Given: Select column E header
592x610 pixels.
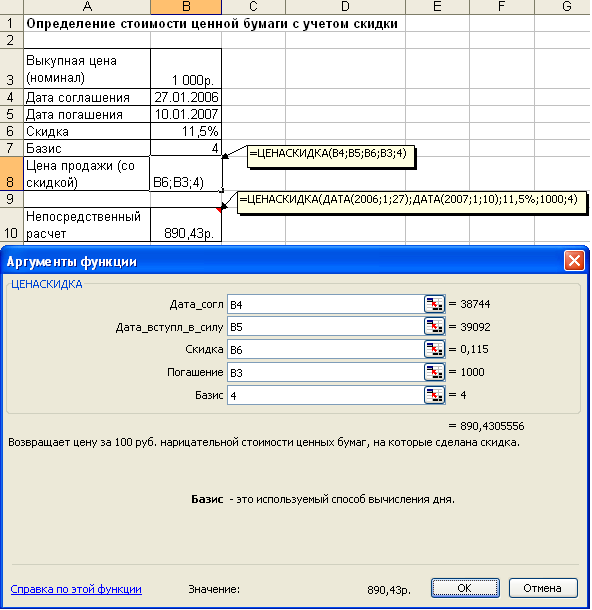Looking at the screenshot, I should point(437,7).
